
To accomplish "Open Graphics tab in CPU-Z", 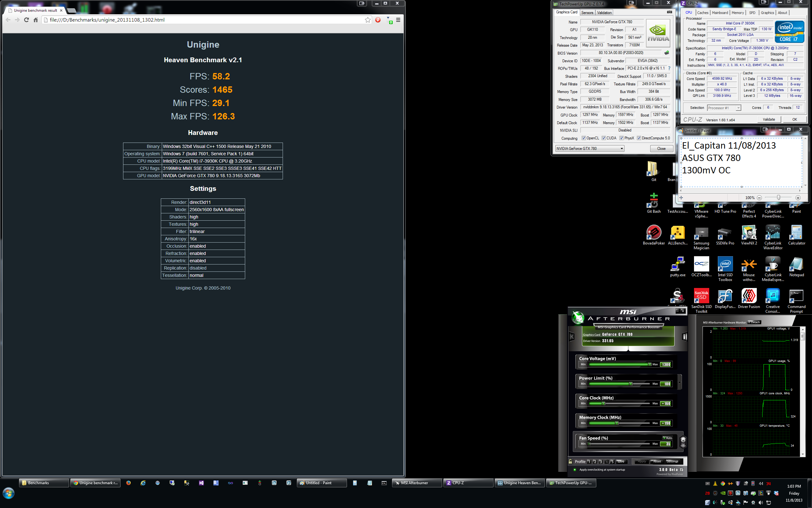I will pyautogui.click(x=767, y=13).
